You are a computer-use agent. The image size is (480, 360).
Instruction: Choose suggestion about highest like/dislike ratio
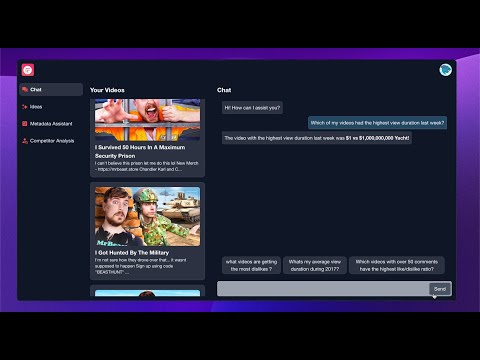pyautogui.click(x=397, y=265)
